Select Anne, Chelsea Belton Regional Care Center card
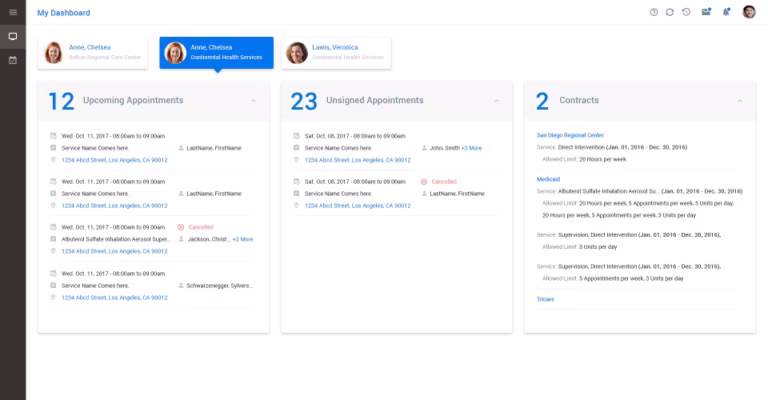 93,53
